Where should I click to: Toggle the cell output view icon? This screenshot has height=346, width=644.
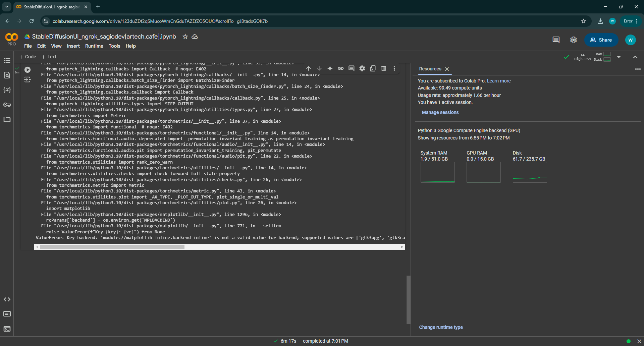pyautogui.click(x=28, y=80)
